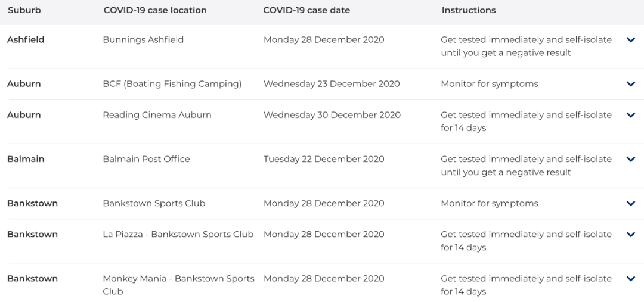This screenshot has height=302, width=644.
Task: Expand the Balmain Post Office row chevron
Action: [631, 159]
